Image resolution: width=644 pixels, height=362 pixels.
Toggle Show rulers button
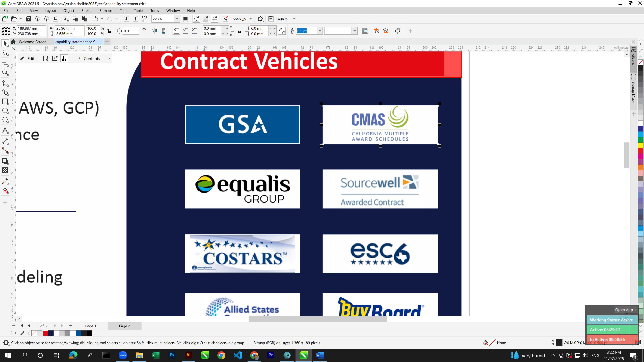click(196, 19)
